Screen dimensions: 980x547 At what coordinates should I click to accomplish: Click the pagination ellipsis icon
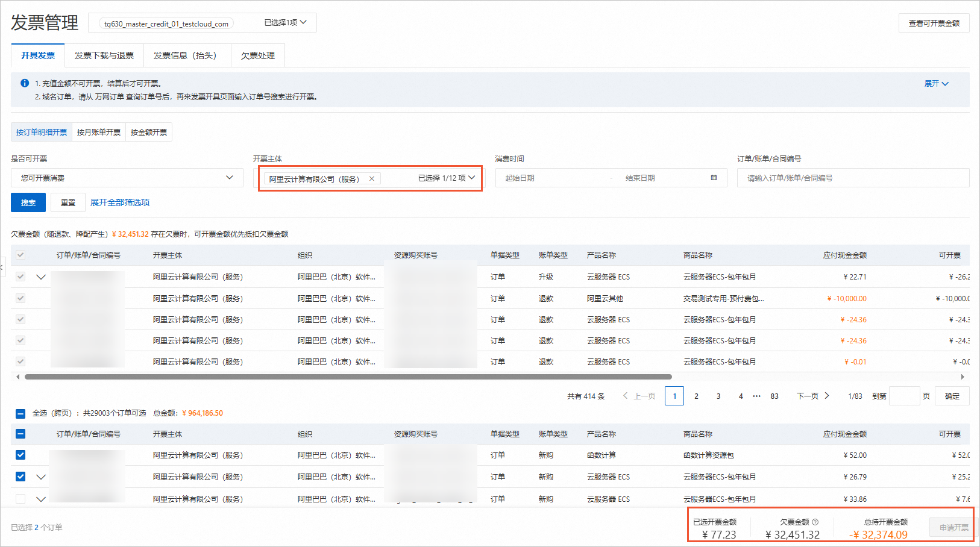click(x=756, y=396)
